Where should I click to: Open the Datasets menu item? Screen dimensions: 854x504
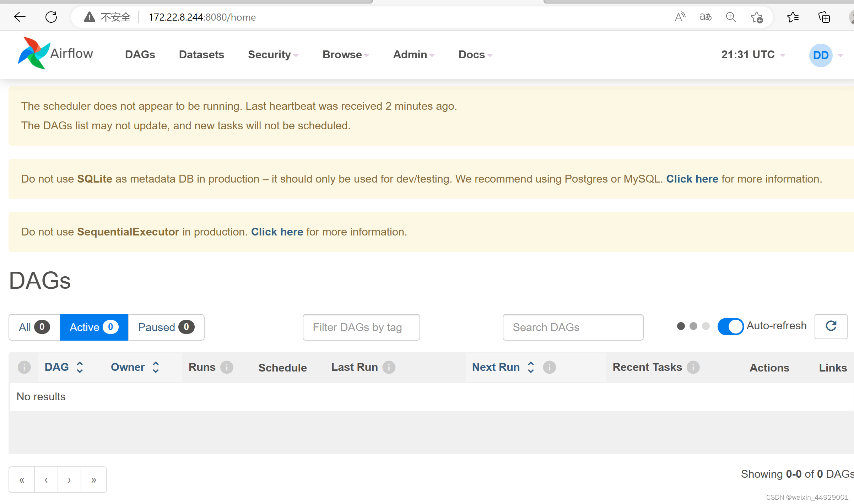point(201,55)
